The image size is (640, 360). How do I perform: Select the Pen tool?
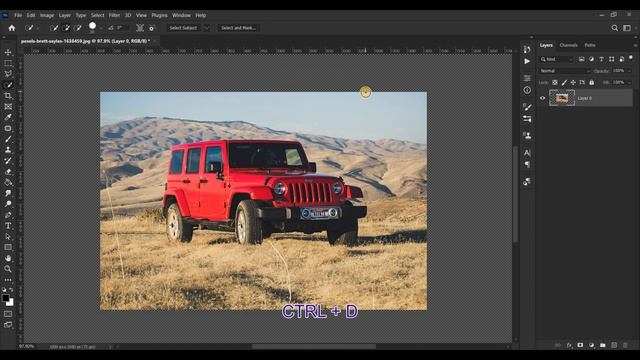point(8,215)
